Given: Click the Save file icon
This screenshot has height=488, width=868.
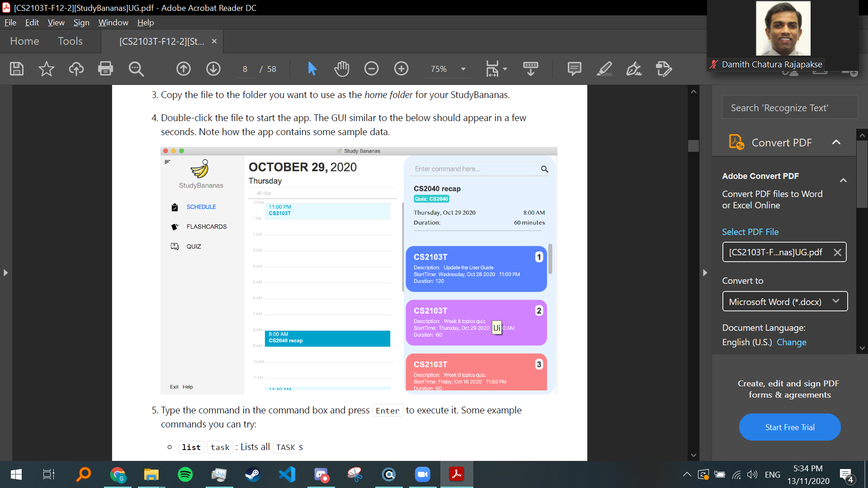Looking at the screenshot, I should point(17,69).
